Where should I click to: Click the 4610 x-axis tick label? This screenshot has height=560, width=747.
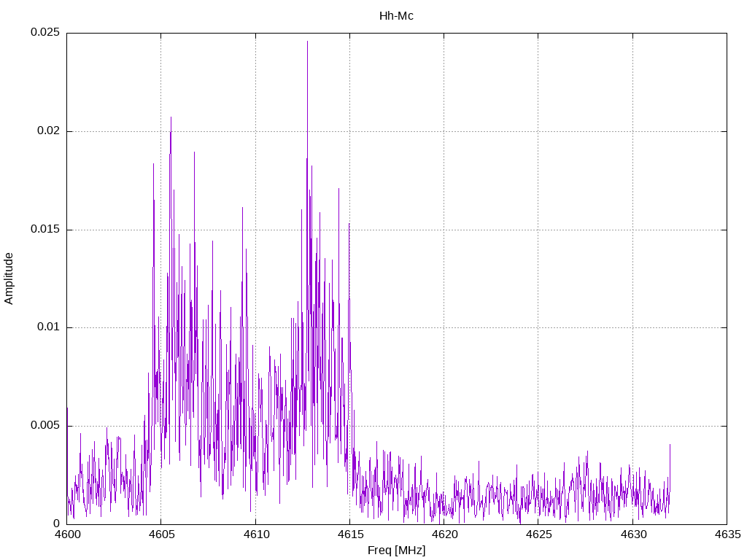(x=255, y=535)
